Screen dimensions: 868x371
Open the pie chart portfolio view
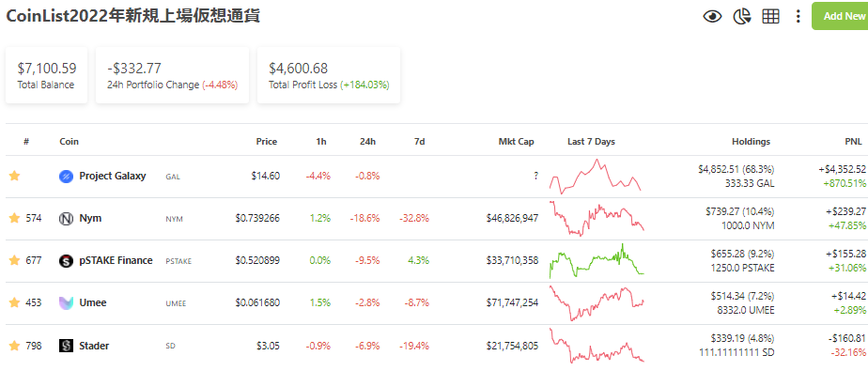[742, 17]
